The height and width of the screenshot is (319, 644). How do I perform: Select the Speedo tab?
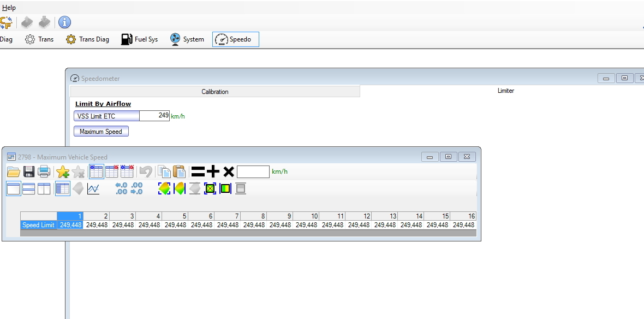235,39
